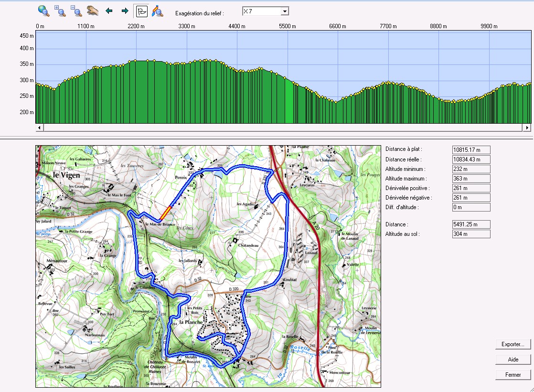Select the zoom out magnifier tool
The width and height of the screenshot is (534, 392).
(76, 11)
